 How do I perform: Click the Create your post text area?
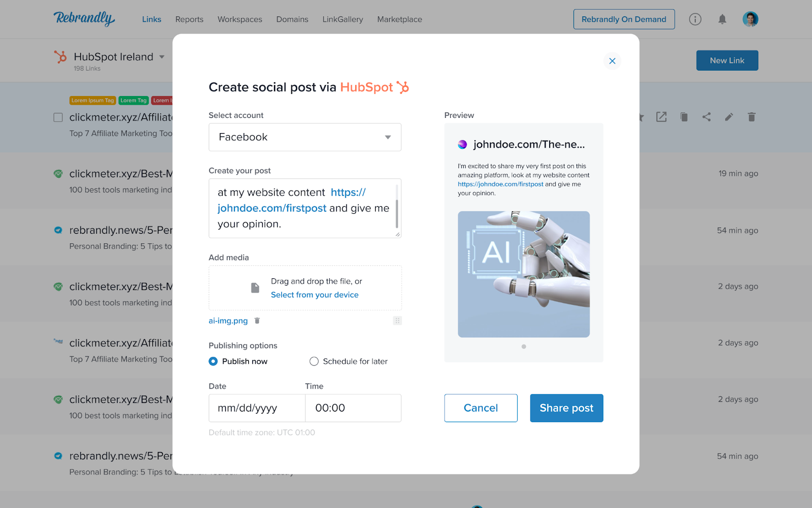tap(305, 208)
